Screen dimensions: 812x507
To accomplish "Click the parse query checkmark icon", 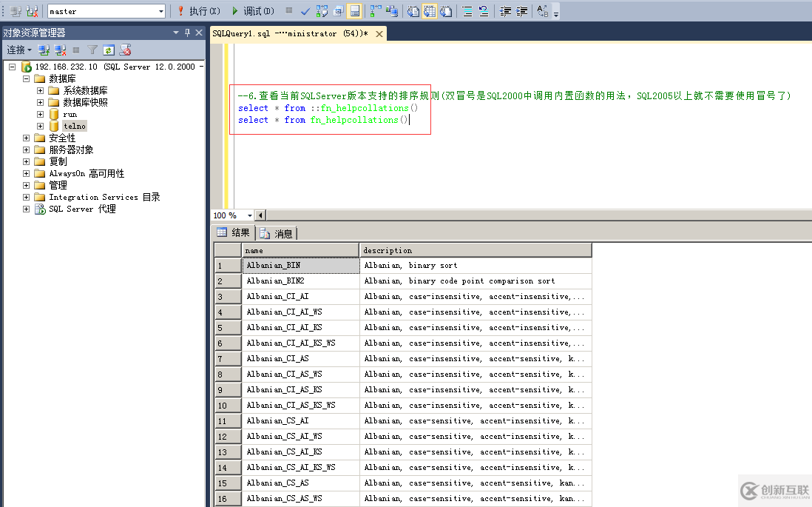I will (x=305, y=11).
